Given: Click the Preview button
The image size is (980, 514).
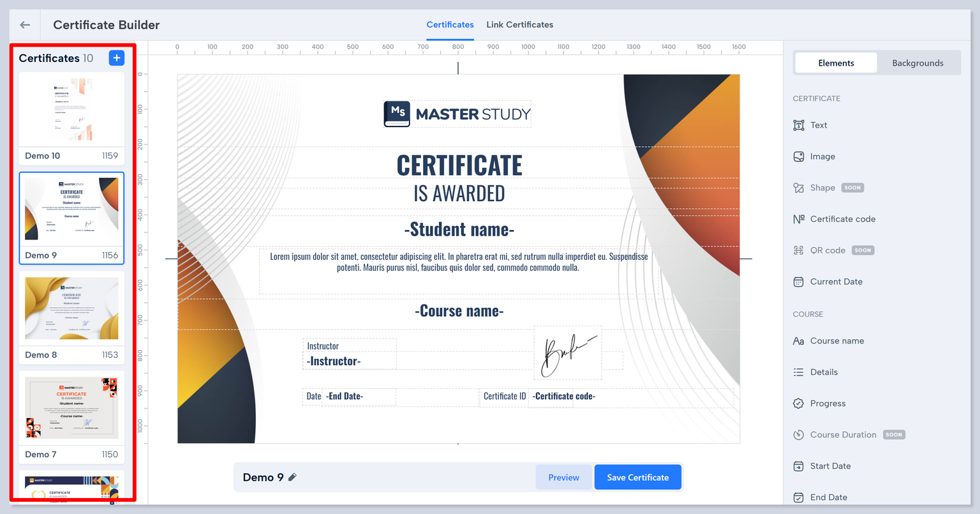Looking at the screenshot, I should coord(563,478).
